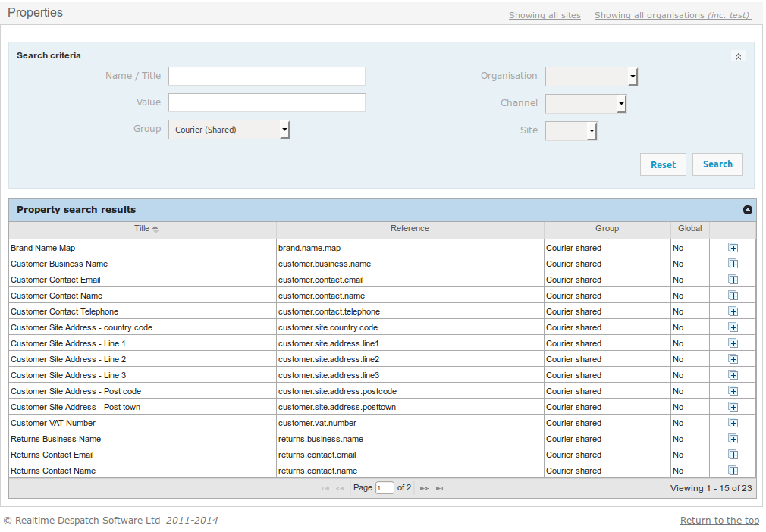Go to next page of results
766x532 pixels.
tap(424, 488)
